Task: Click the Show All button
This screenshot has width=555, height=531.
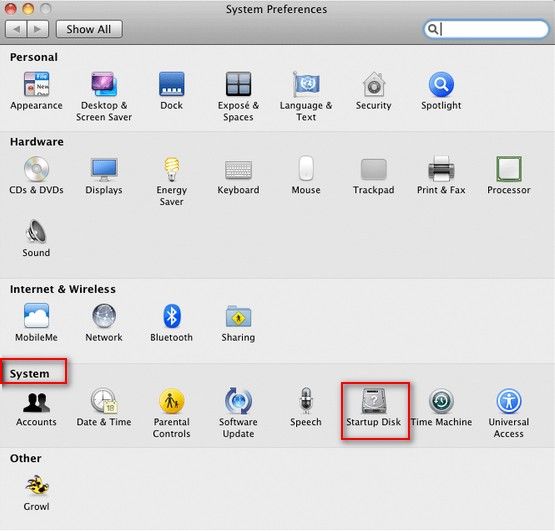Action: click(x=89, y=29)
